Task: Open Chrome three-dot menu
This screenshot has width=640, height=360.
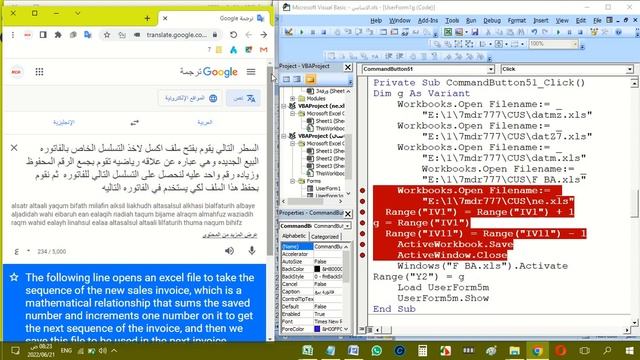Action: (x=13, y=35)
